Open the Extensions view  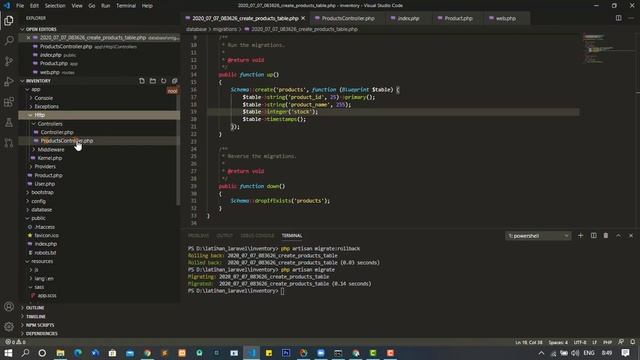(9, 102)
